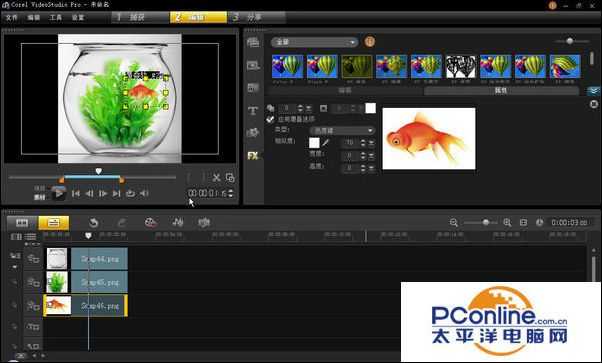Switch to step 3 Share tab

(x=256, y=17)
